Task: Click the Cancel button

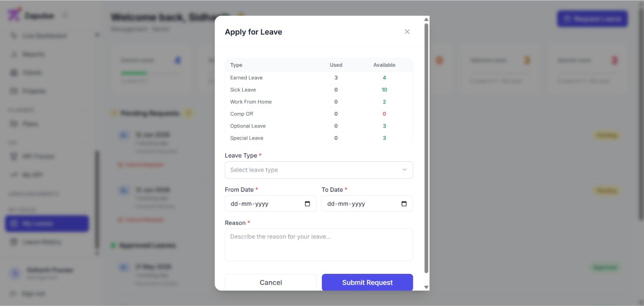Action: click(x=271, y=282)
